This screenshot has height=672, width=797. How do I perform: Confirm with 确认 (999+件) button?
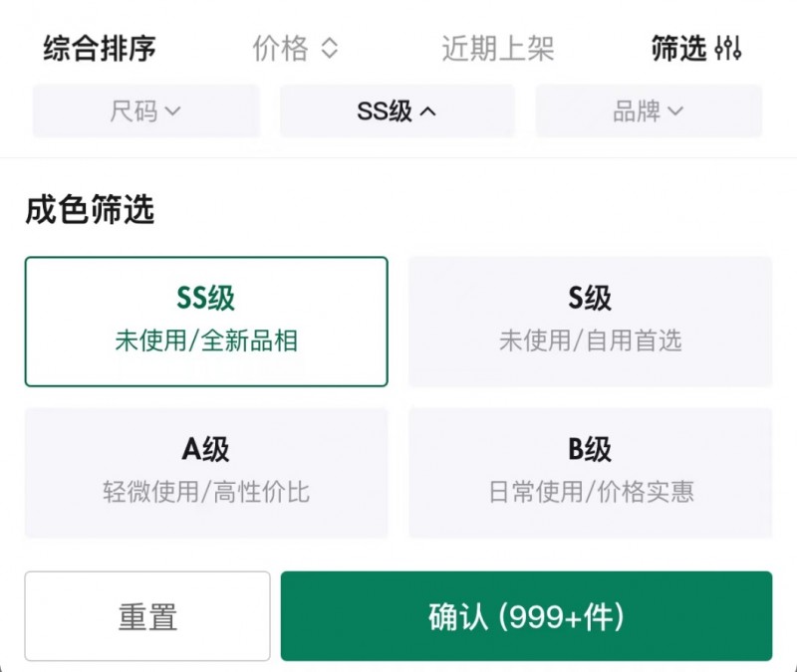(526, 616)
